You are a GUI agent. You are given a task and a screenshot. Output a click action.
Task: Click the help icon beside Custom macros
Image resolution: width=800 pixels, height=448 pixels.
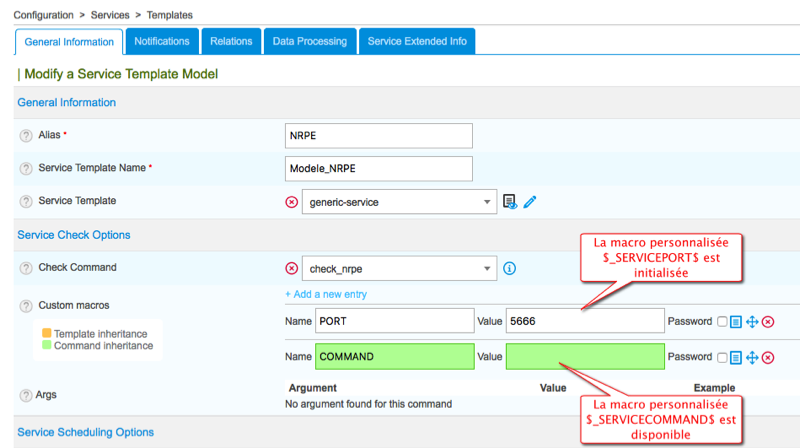tap(26, 304)
